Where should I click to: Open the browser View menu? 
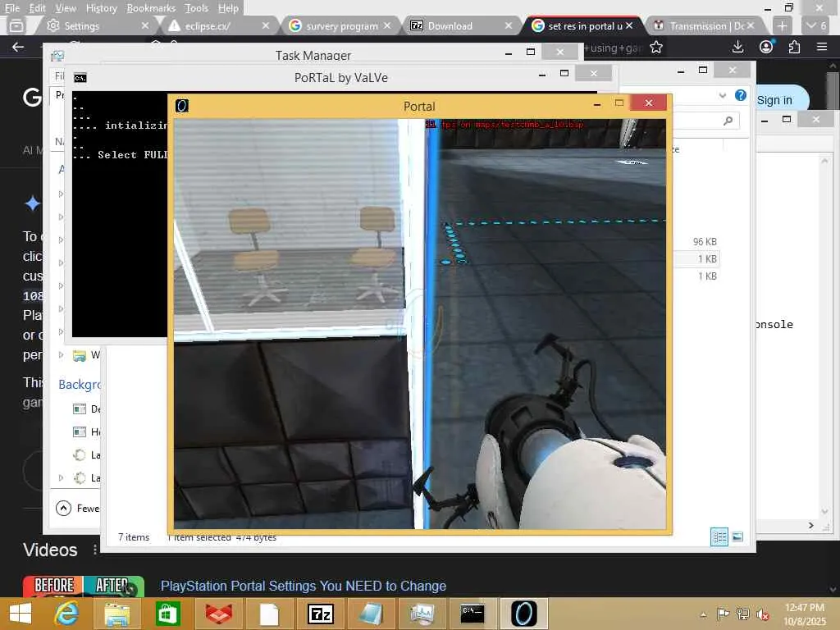point(66,8)
